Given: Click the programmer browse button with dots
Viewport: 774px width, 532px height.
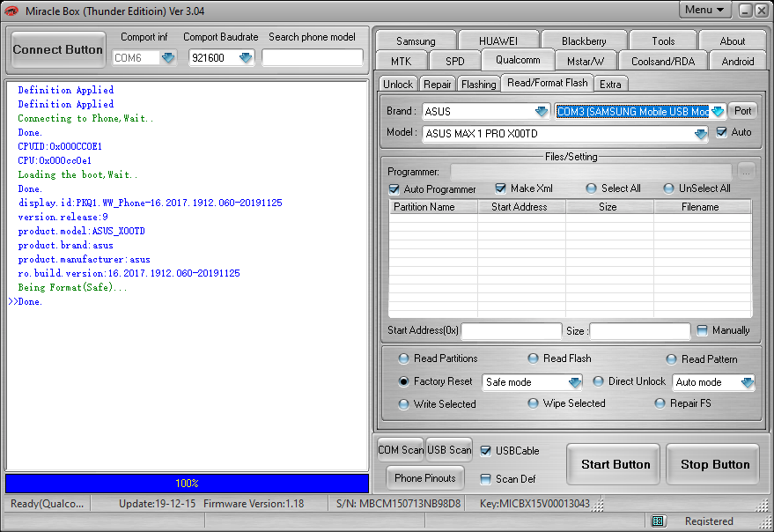Looking at the screenshot, I should click(746, 172).
